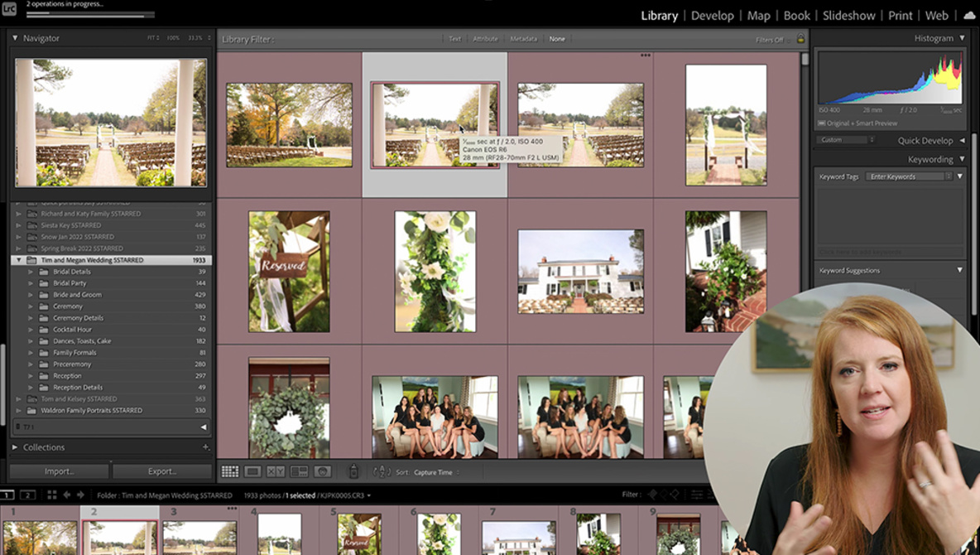Viewport: 980px width, 555px height.
Task: Open the Enter Keywords dropdown
Action: (910, 176)
